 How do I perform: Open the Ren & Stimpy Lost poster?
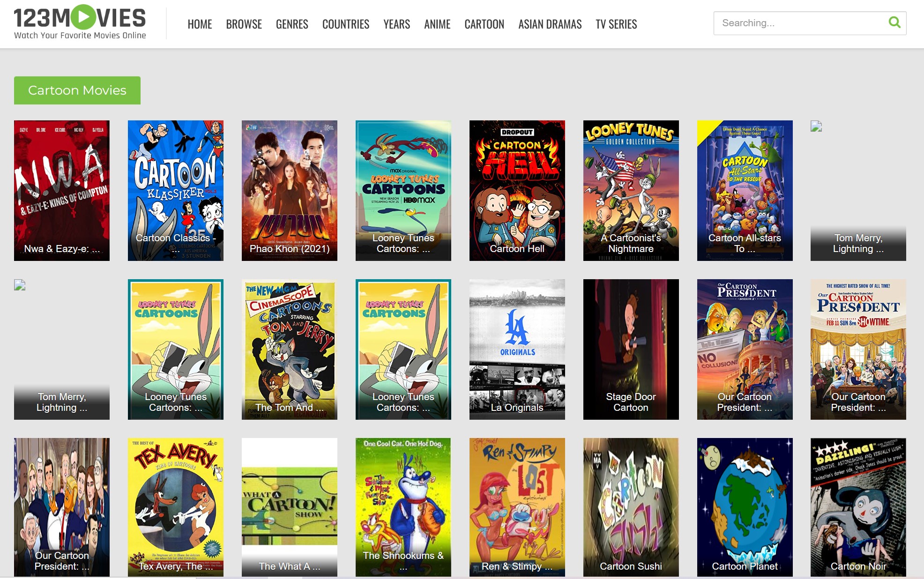pyautogui.click(x=517, y=507)
